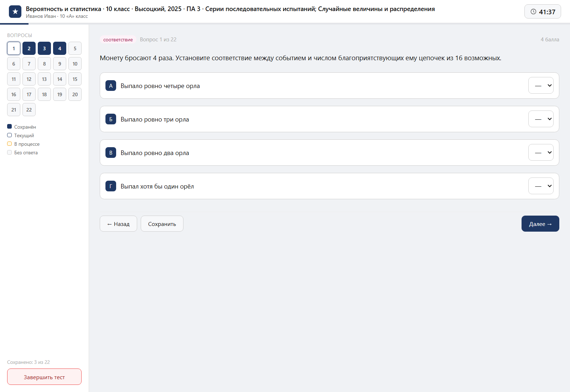The height and width of the screenshot is (392, 570).
Task: Switch to question 16
Action: pyautogui.click(x=14, y=94)
